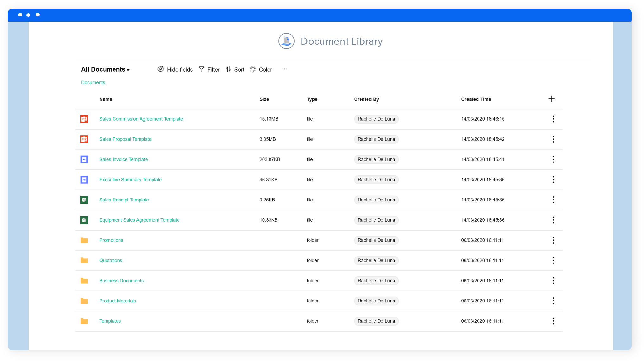Open Sales Receipt Template link
The width and height of the screenshot is (644, 361).
[x=124, y=200]
